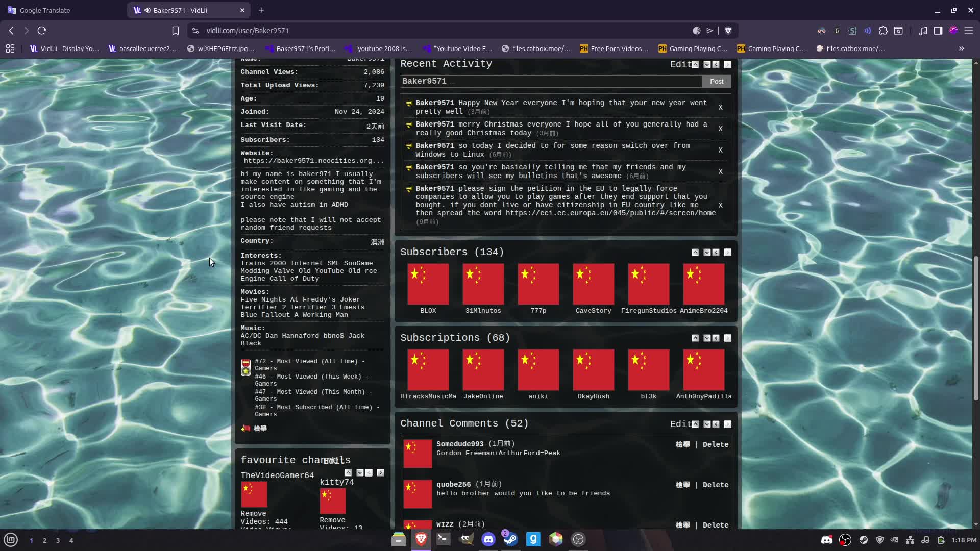Open the VidLii - Display Yo... bookmark
Image resolution: width=980 pixels, height=551 pixels.
coord(64,48)
